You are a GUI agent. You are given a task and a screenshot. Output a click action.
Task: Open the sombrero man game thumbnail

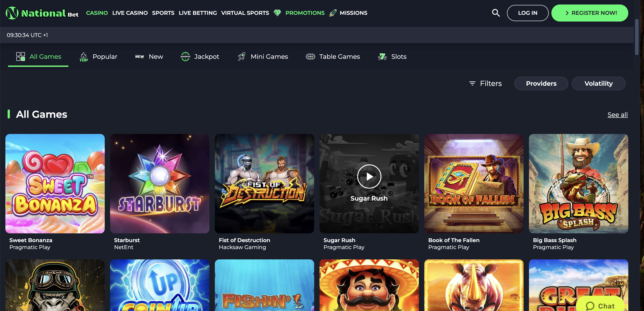point(369,285)
